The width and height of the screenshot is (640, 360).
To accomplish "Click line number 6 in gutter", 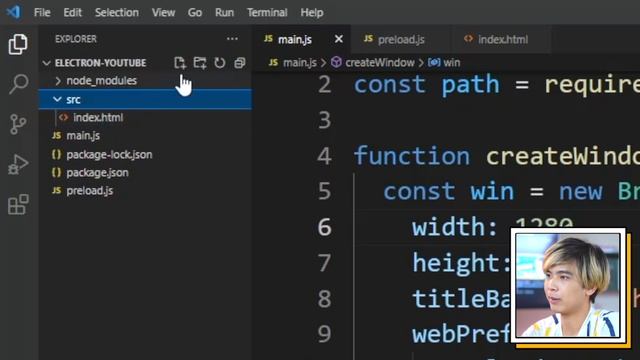I will pyautogui.click(x=324, y=227).
